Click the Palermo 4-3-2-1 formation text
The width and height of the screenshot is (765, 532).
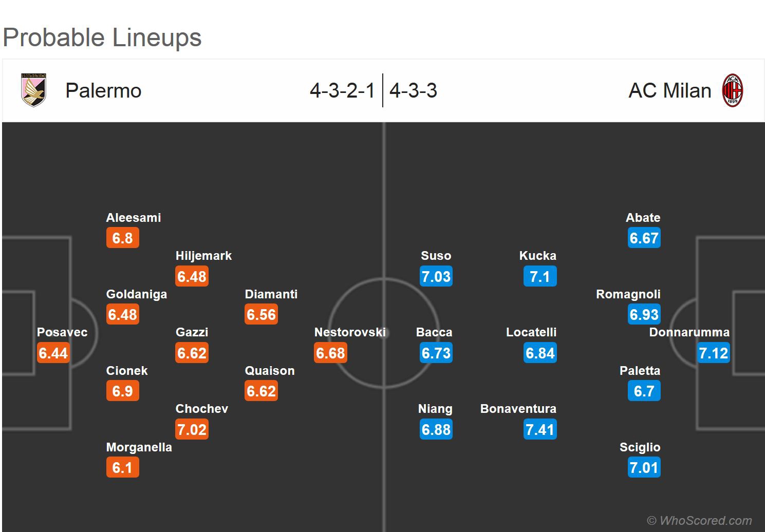pos(342,91)
